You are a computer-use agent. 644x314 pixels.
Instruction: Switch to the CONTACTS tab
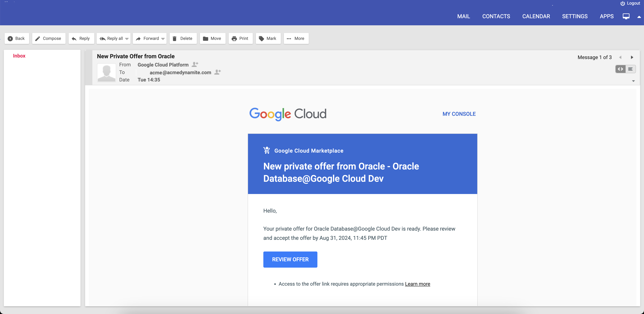[496, 16]
